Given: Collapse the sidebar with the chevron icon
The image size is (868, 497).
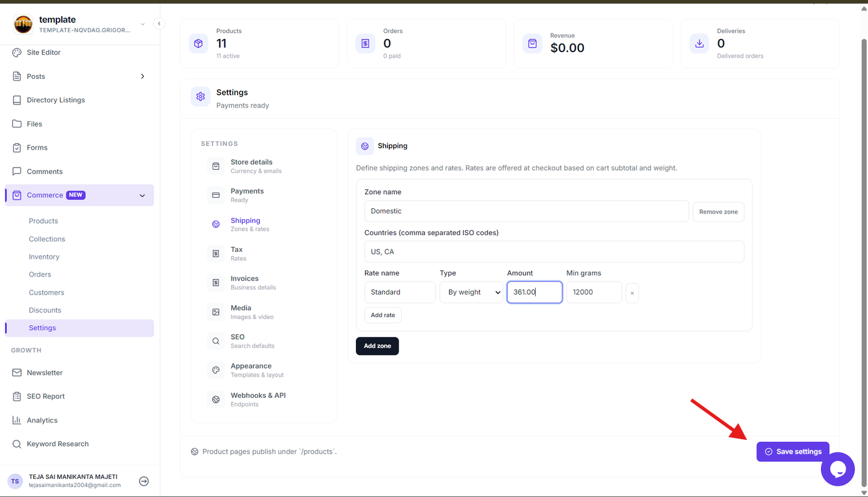Looking at the screenshot, I should click(x=159, y=24).
